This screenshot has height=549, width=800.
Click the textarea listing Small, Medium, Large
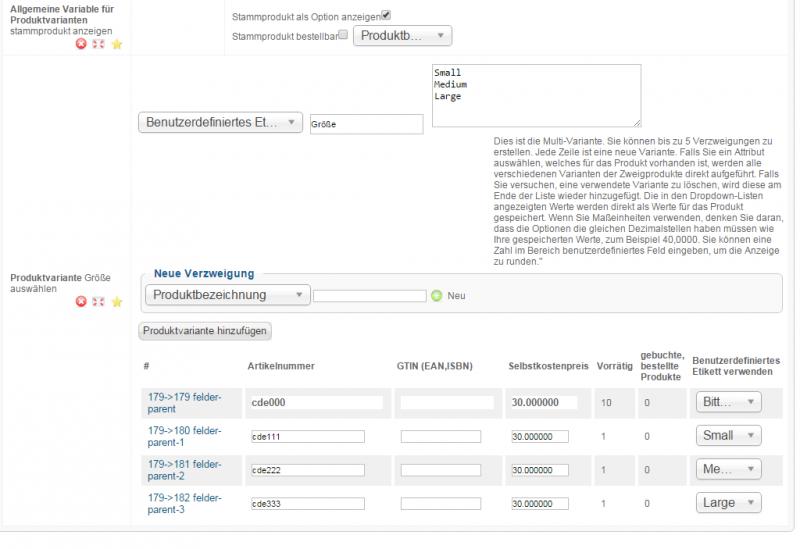[x=536, y=96]
